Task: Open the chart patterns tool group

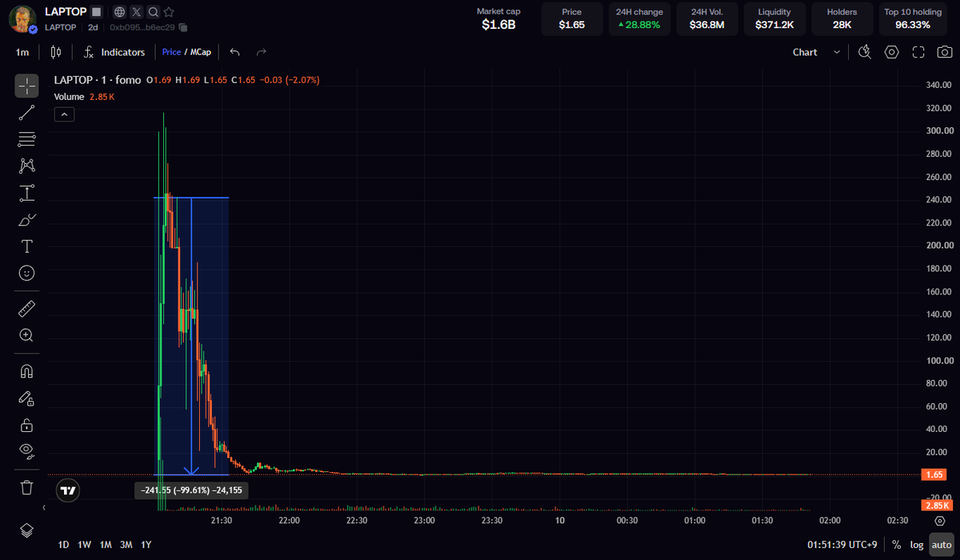Action: pos(26,166)
